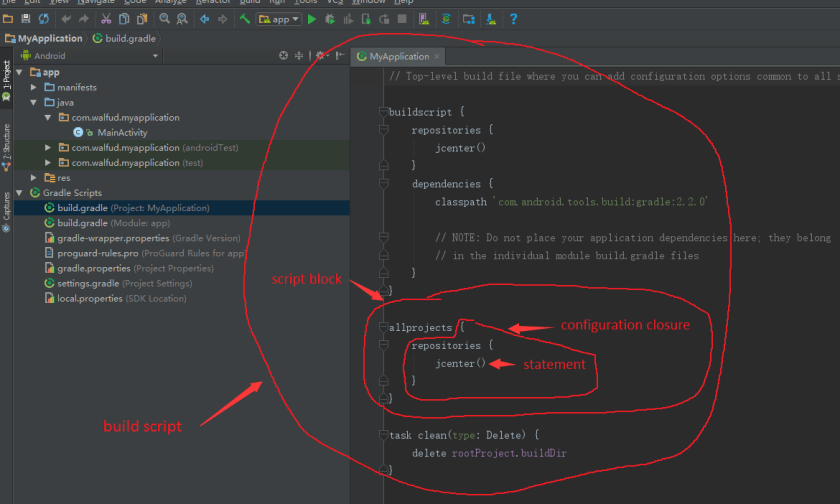Click the Stop square toolbar button

click(x=402, y=19)
